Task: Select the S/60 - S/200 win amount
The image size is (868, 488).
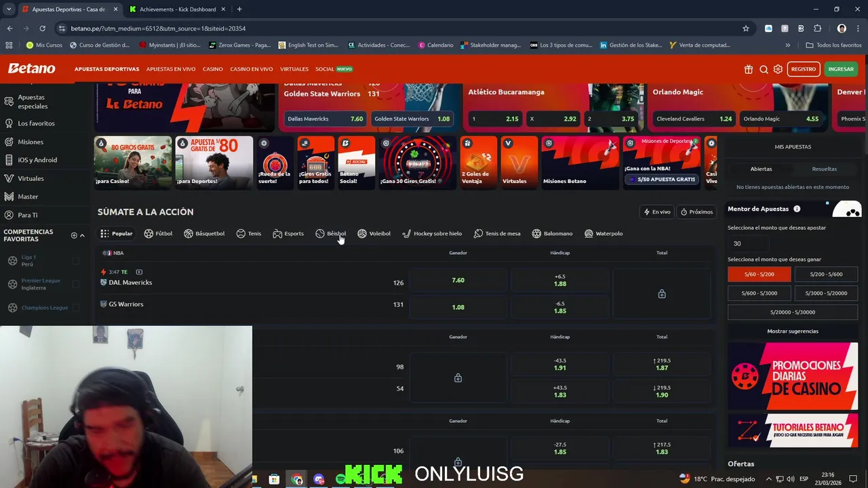Action: click(x=759, y=274)
